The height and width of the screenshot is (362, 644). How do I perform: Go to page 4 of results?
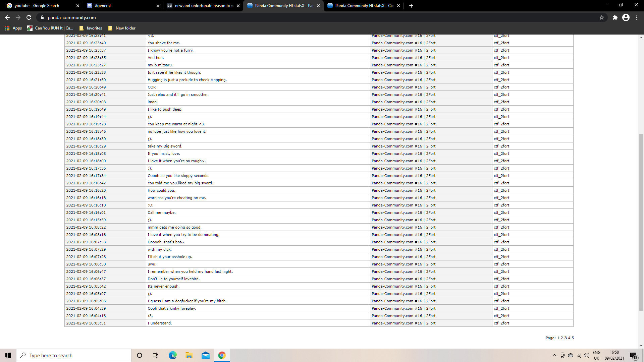tap(569, 338)
